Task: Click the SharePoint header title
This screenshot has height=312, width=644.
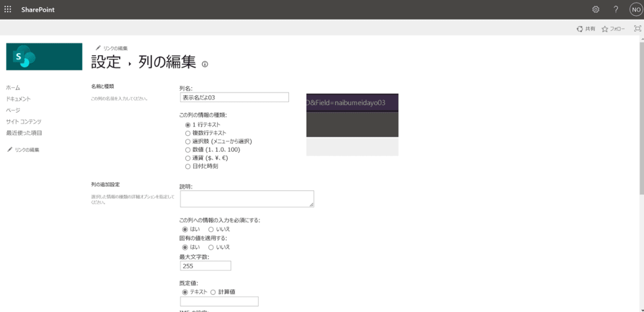Action: (x=38, y=10)
